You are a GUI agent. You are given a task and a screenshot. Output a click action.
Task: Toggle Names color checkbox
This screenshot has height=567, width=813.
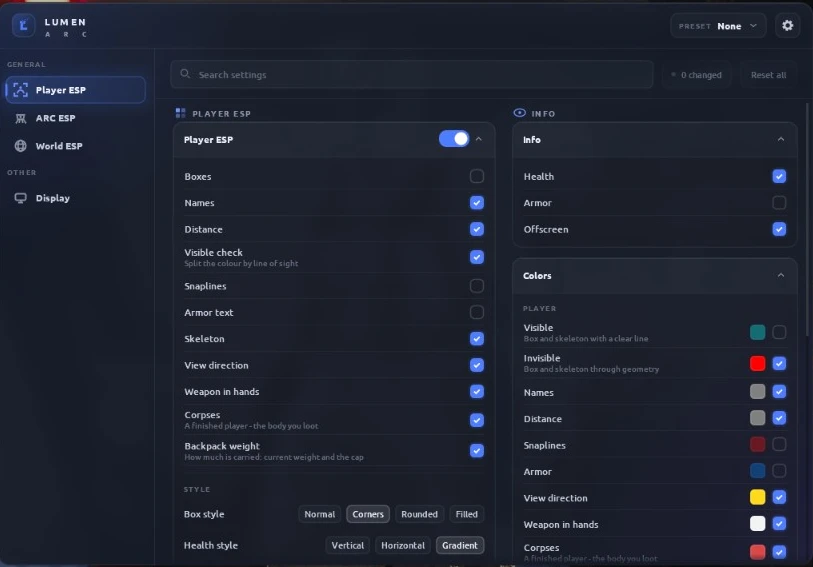779,391
